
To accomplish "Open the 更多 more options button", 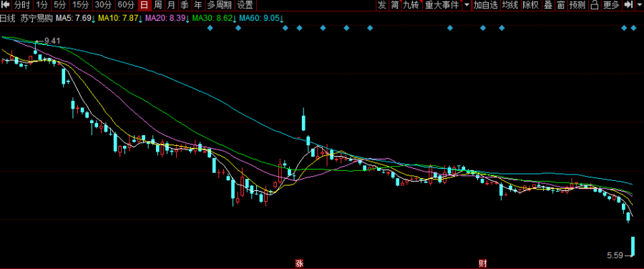I will [611, 5].
